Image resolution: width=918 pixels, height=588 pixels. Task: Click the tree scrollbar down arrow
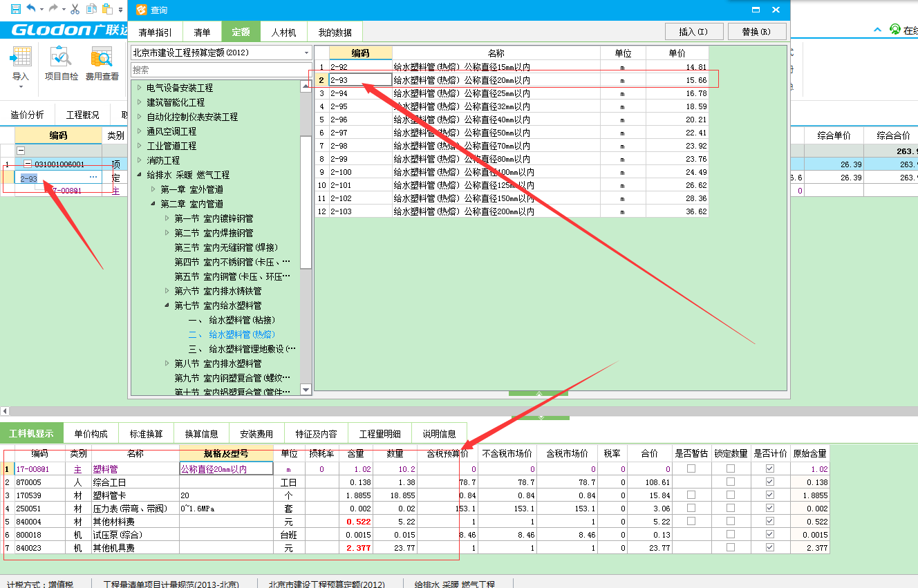tap(306, 390)
